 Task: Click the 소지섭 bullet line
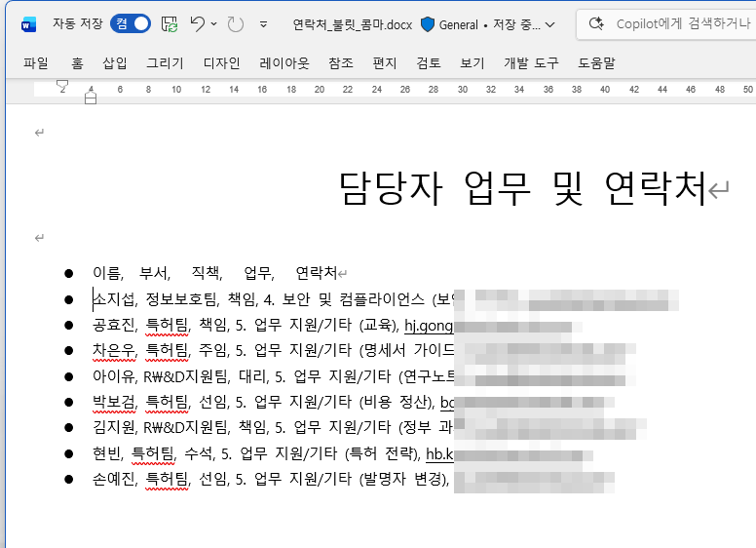(273, 299)
